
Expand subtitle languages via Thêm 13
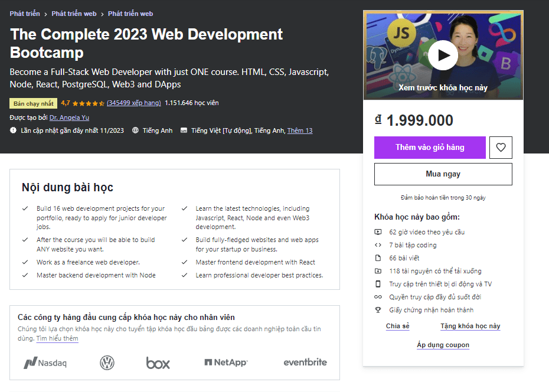coord(300,130)
